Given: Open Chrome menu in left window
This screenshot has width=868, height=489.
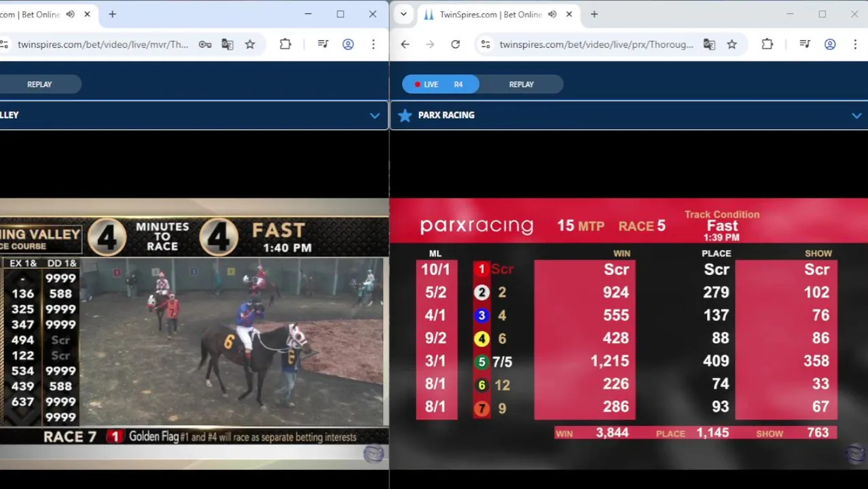Looking at the screenshot, I should (x=373, y=44).
